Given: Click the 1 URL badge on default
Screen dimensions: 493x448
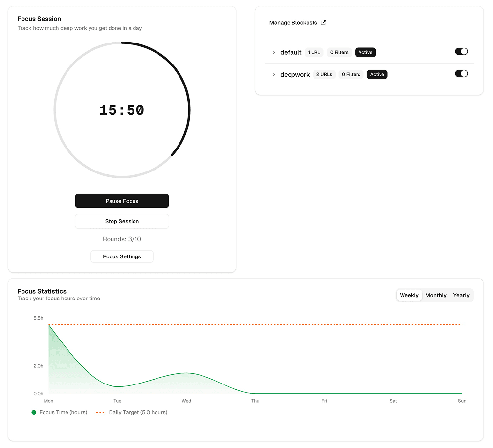Looking at the screenshot, I should (x=314, y=52).
